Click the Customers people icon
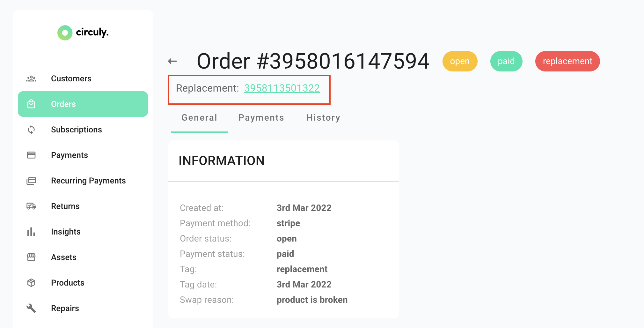 click(31, 78)
